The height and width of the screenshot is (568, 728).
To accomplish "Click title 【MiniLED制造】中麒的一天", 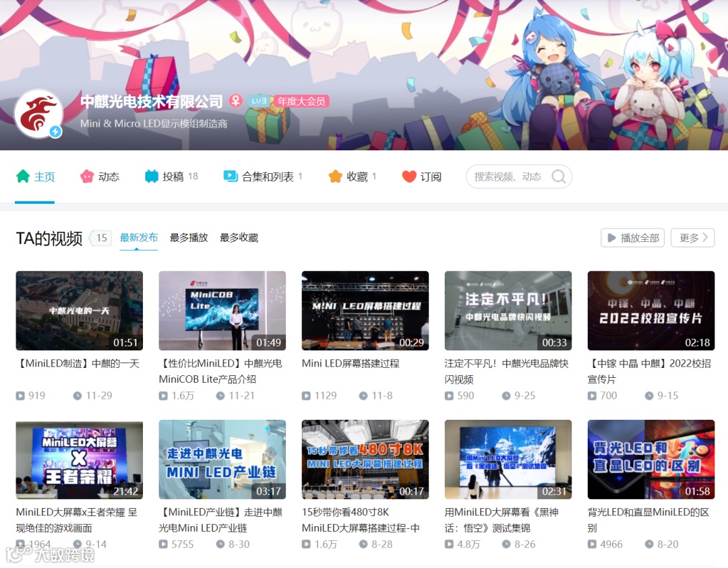I will pos(78,363).
